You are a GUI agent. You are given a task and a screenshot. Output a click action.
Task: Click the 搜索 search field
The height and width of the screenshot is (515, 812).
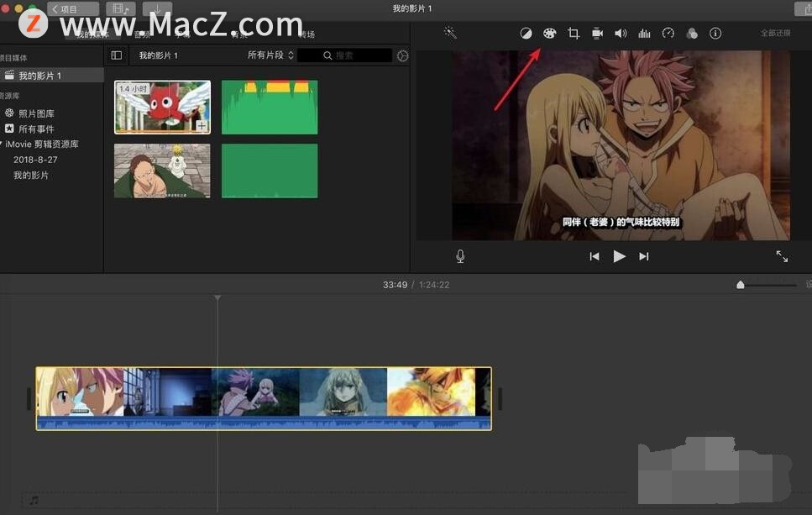[x=345, y=55]
